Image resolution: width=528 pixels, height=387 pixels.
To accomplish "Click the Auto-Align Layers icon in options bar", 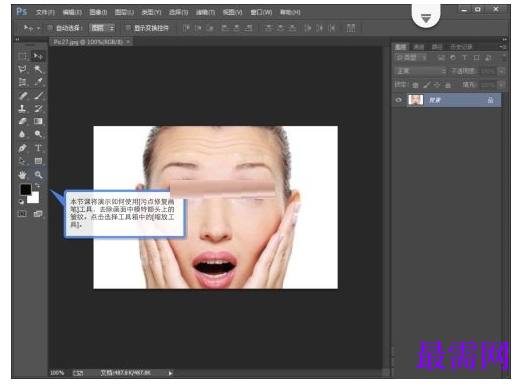I will tap(351, 28).
